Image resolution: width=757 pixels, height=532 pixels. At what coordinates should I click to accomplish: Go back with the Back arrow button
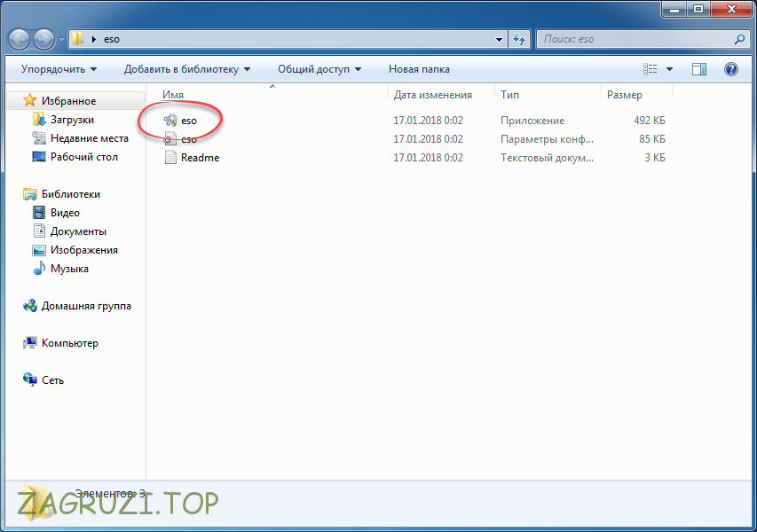(20, 40)
